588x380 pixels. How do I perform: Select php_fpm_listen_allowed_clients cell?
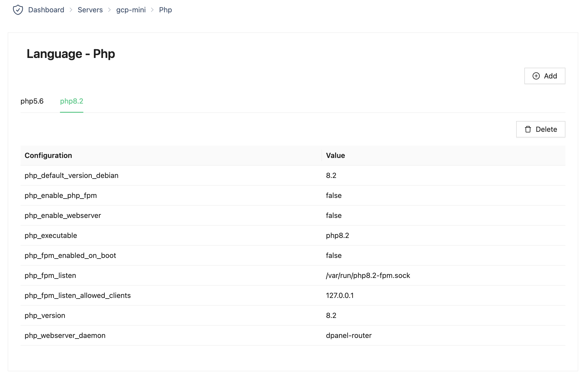(x=171, y=295)
